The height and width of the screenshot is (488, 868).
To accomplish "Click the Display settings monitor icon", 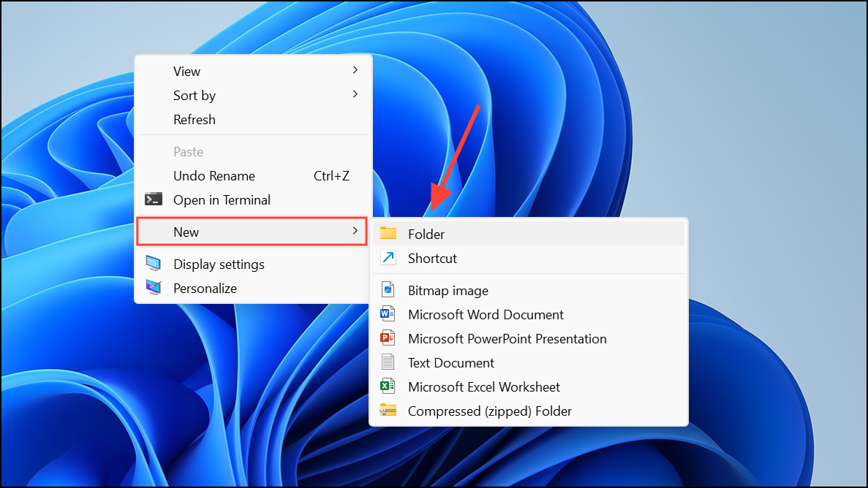I will (x=154, y=264).
